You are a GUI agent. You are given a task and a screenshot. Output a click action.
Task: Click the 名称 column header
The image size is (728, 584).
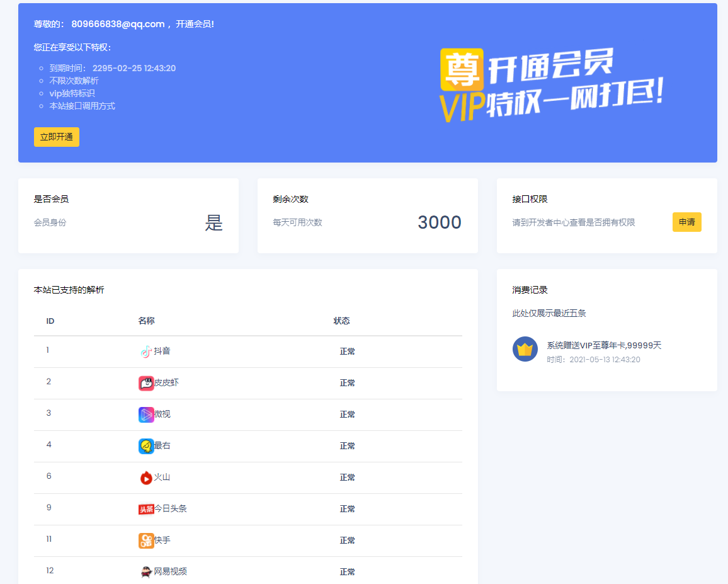click(x=146, y=321)
